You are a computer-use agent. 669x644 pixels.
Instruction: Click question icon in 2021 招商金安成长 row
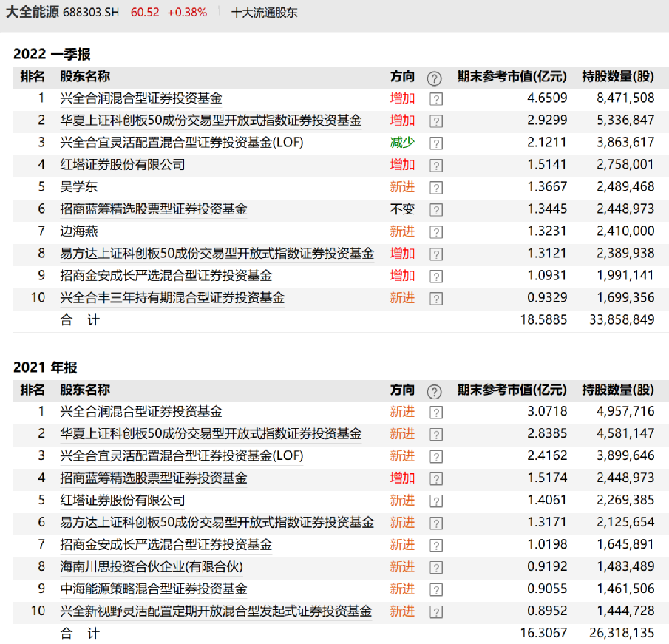pos(435,546)
